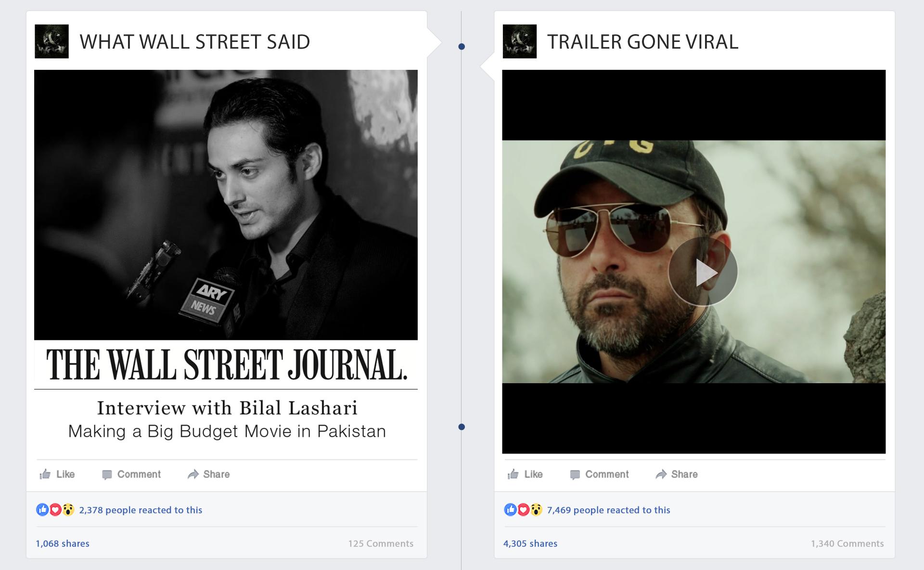View 2,378 people who reacted
The image size is (924, 570).
point(141,510)
